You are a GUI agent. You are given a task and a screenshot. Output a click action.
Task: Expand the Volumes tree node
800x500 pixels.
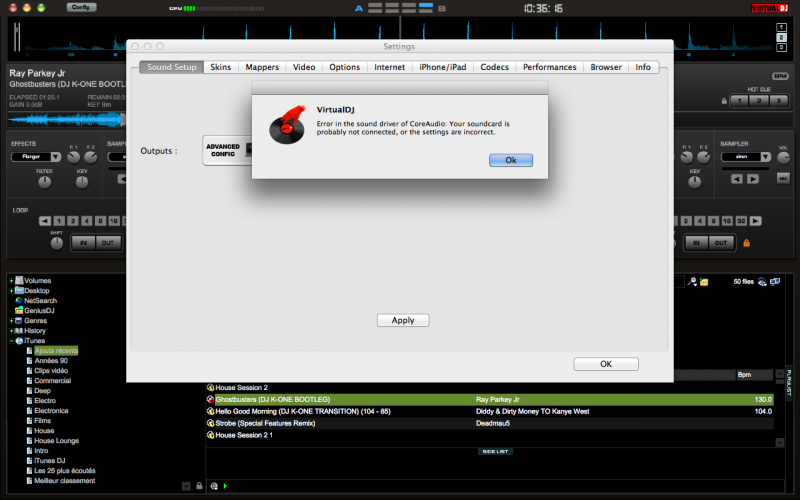[x=11, y=281]
